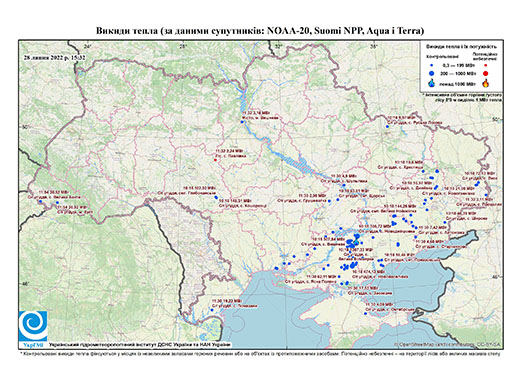Select the westernmost blue marker near Велика Бийгань
Viewport: 520px width, 368px height.
click(40, 202)
